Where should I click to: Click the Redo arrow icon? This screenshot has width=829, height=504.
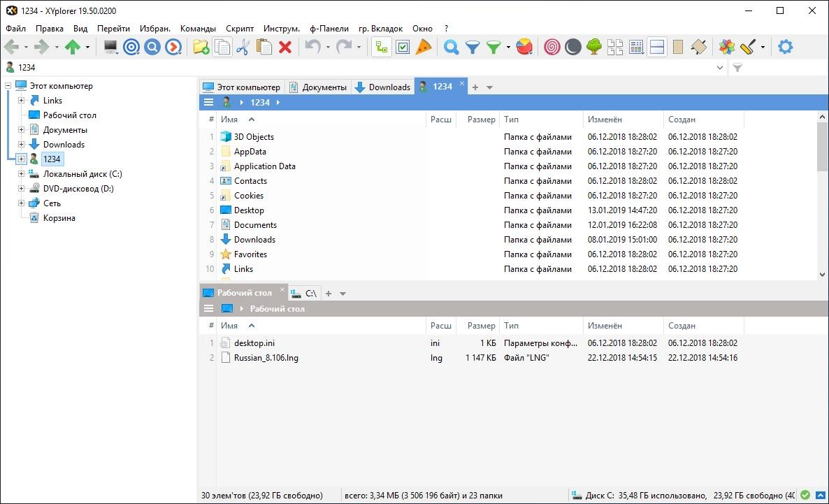pos(344,47)
